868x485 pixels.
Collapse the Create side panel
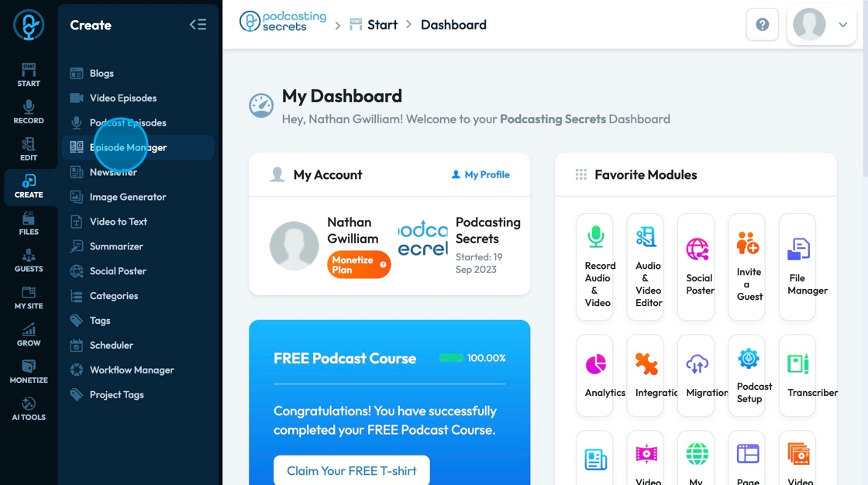pyautogui.click(x=198, y=24)
